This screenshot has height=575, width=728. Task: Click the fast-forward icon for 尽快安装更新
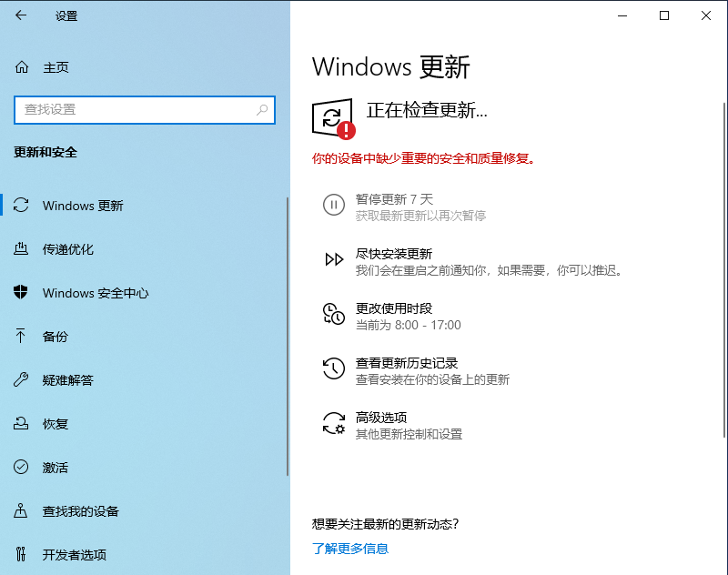click(x=334, y=259)
